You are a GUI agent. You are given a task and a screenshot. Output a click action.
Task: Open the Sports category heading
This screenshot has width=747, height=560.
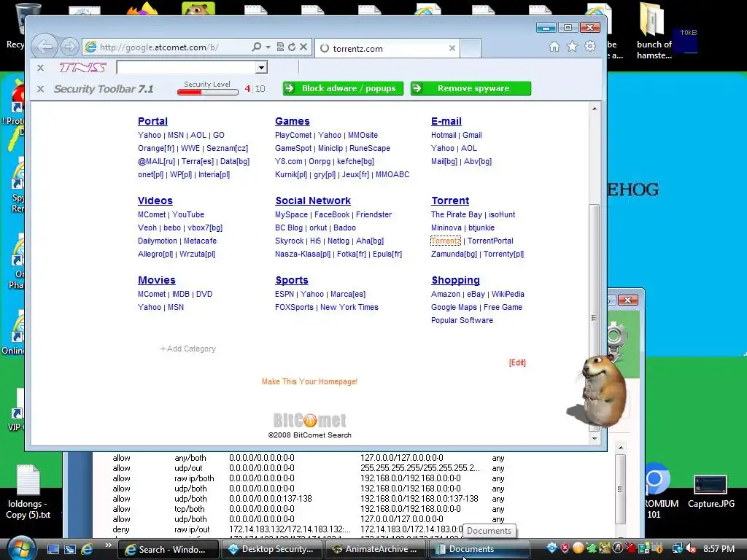[292, 280]
